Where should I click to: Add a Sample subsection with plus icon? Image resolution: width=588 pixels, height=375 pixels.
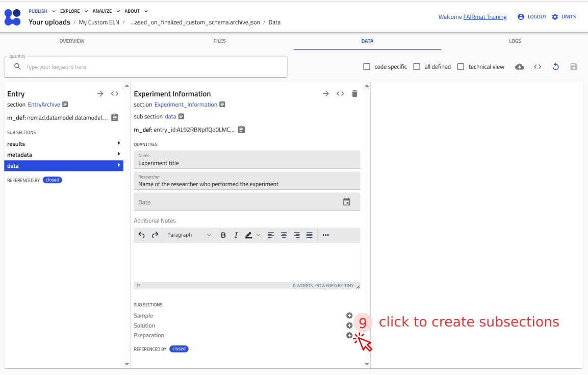349,315
